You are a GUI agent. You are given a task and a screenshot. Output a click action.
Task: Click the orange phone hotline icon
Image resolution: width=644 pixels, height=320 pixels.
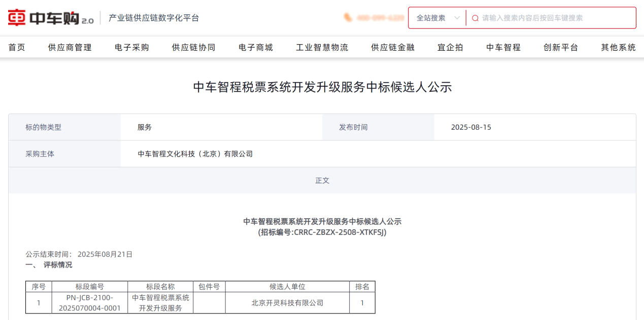(x=348, y=18)
